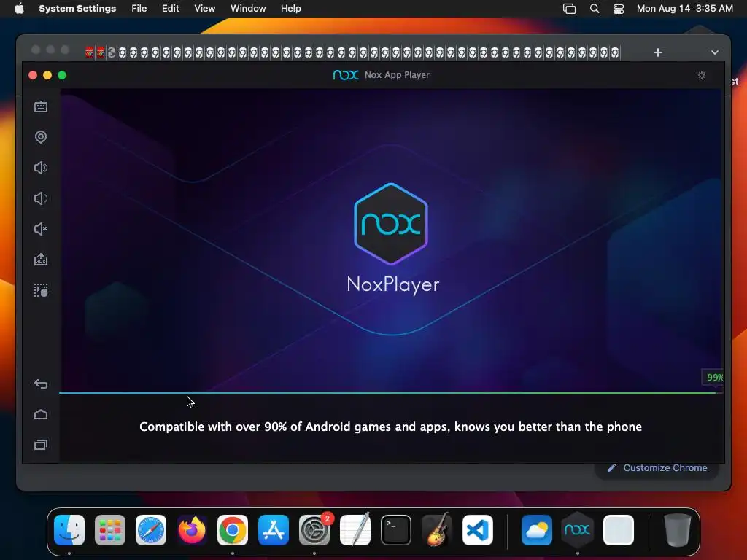Open the Weather app from the Dock
The height and width of the screenshot is (560, 747).
point(537,529)
